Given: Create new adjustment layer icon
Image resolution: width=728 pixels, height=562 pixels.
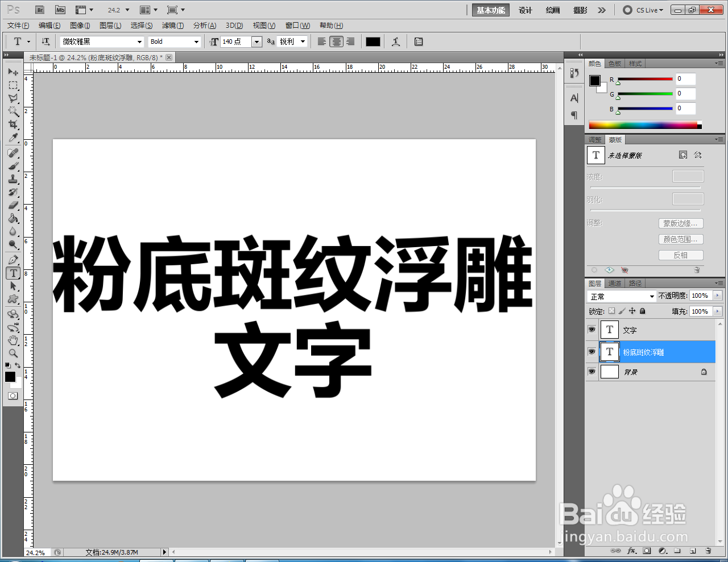Looking at the screenshot, I should coord(663,551).
